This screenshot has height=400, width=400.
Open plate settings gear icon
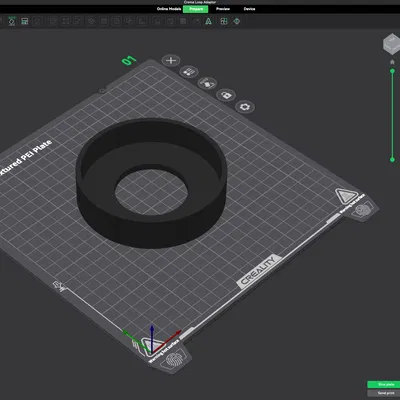[245, 107]
